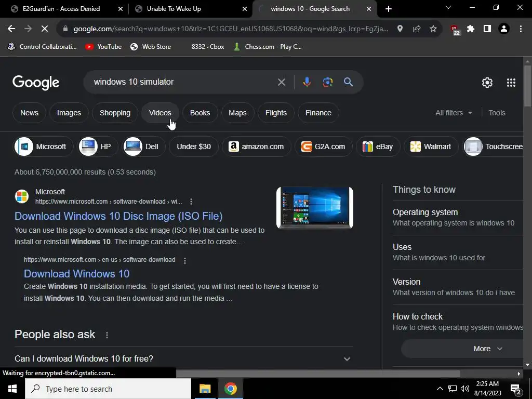Screen dimensions: 532x399
Task: Clear the Google search box text
Action: tap(281, 82)
